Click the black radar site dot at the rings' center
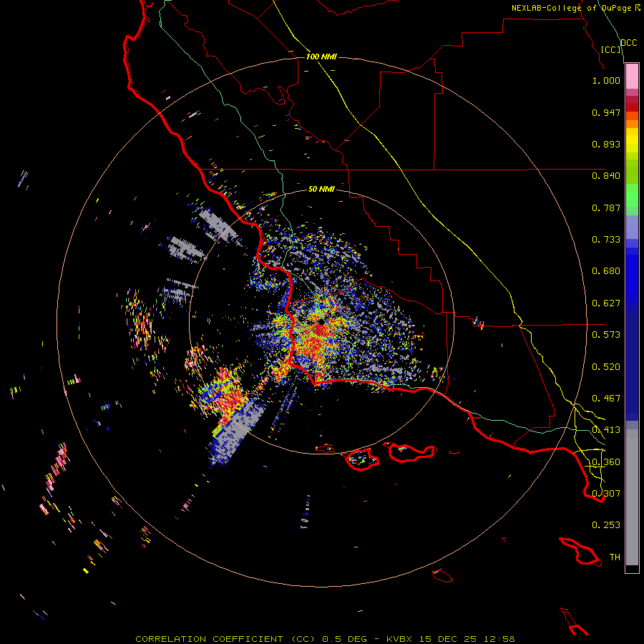Screen dimensions: 644x644 click(321, 323)
